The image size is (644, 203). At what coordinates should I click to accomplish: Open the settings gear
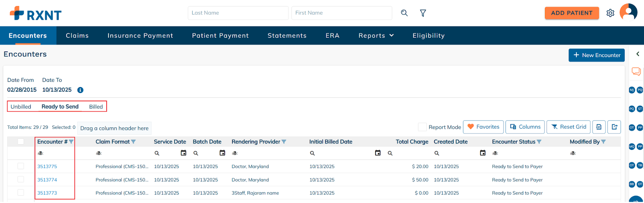coord(610,13)
